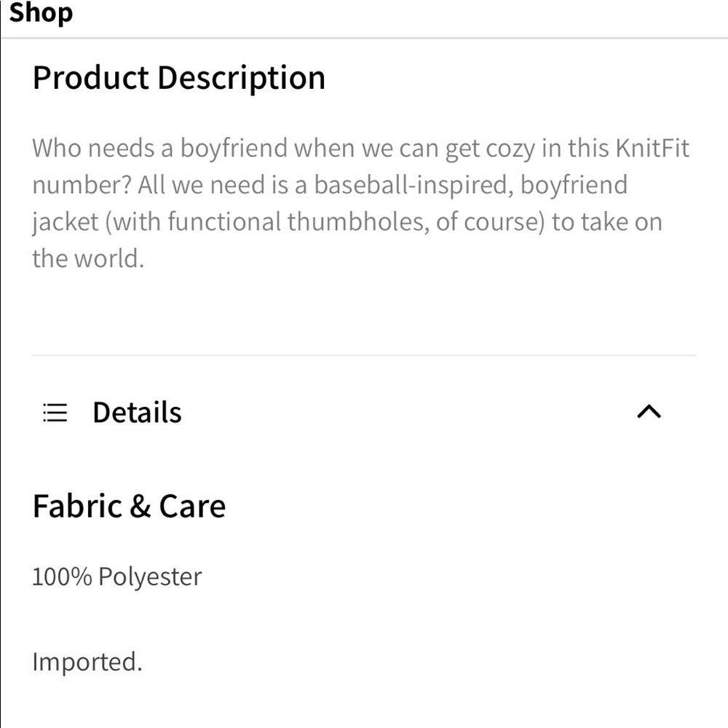Select the Fabric & Care heading
The width and height of the screenshot is (728, 728).
pyautogui.click(x=128, y=505)
